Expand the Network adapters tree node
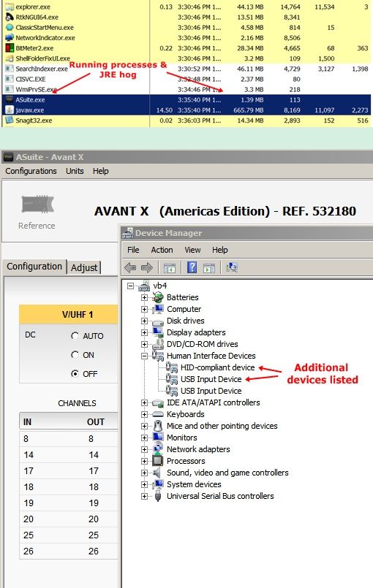Viewport: 373px width, 588px height. (144, 449)
